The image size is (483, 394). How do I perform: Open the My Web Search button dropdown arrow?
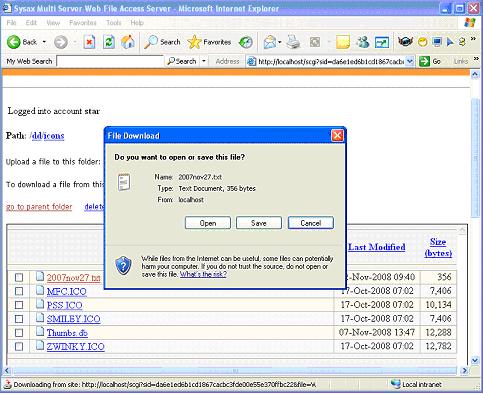point(204,61)
